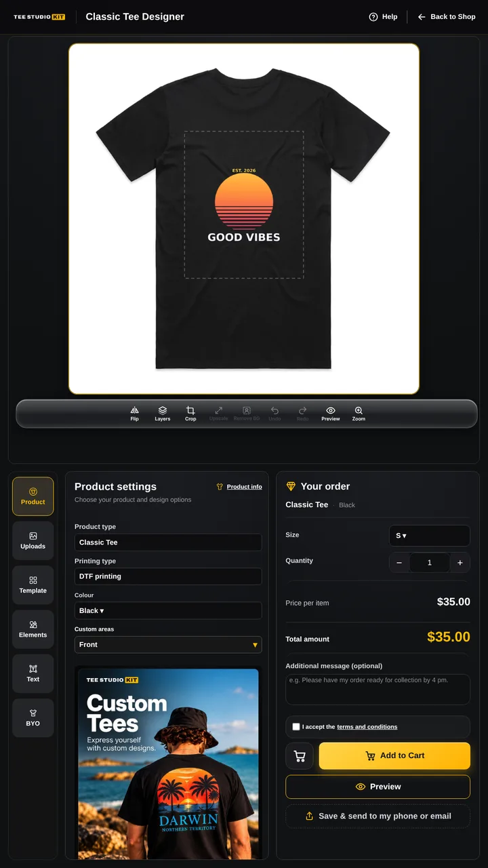488x868 pixels.
Task: Open the terms and conditions link
Action: pyautogui.click(x=367, y=727)
